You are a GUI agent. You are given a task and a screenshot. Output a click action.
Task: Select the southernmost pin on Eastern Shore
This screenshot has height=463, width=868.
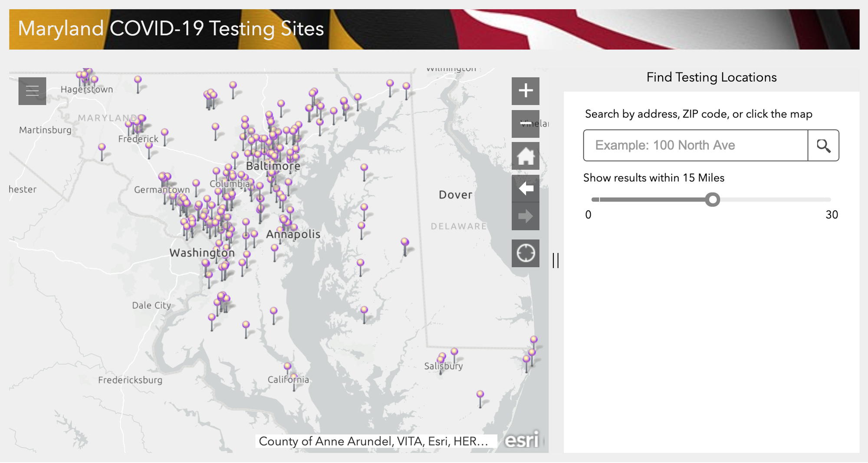[480, 394]
